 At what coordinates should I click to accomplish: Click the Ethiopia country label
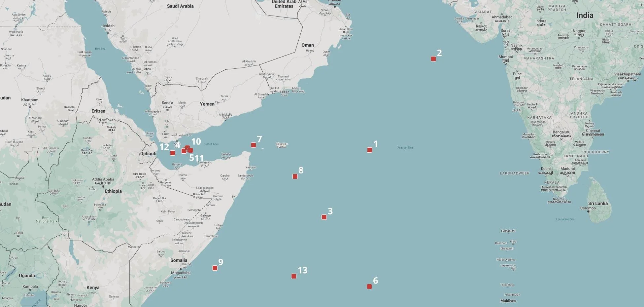coord(113,191)
